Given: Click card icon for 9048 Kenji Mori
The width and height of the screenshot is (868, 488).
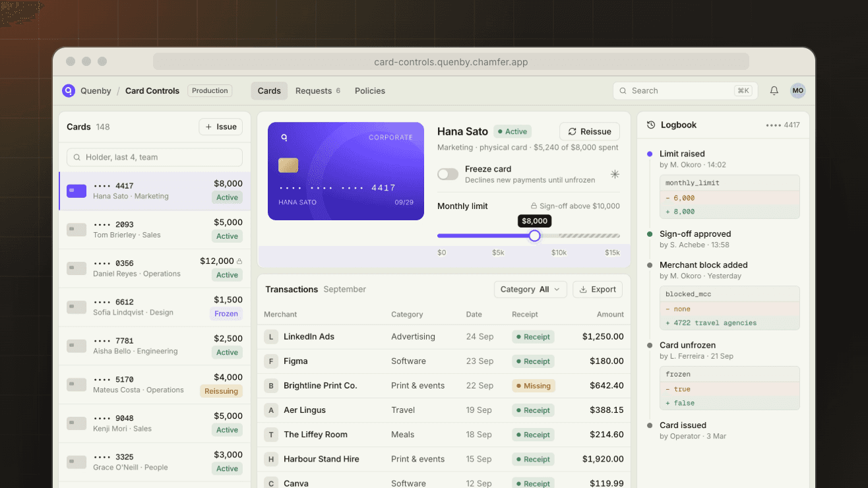Looking at the screenshot, I should (77, 423).
